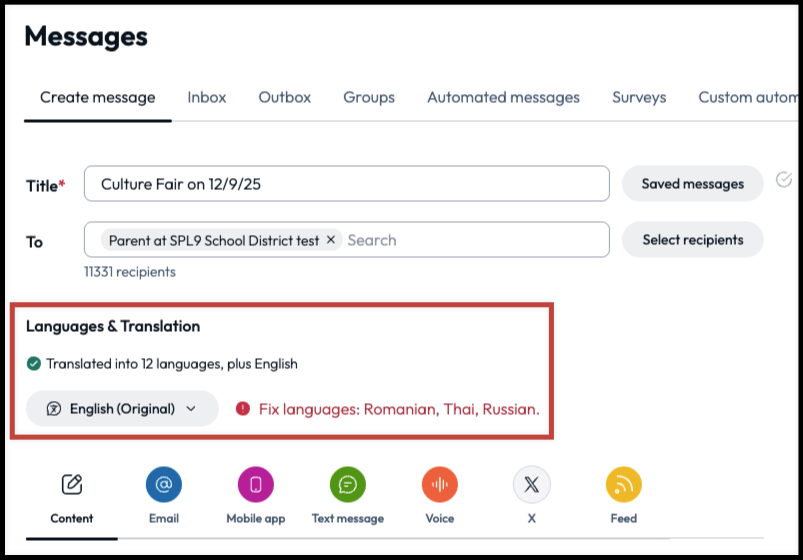Image resolution: width=803 pixels, height=560 pixels.
Task: Click the green translated checkmark icon
Action: tap(34, 364)
